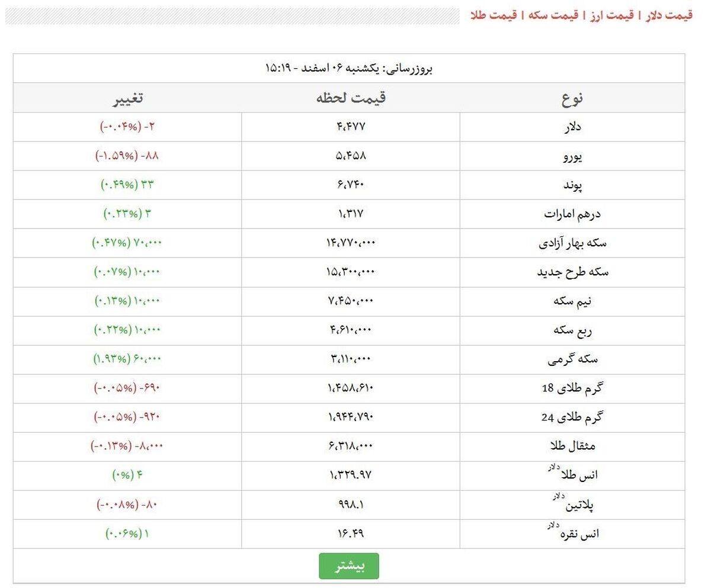The height and width of the screenshot is (588, 711).
Task: Select the انس طلا row label
Action: [x=572, y=474]
